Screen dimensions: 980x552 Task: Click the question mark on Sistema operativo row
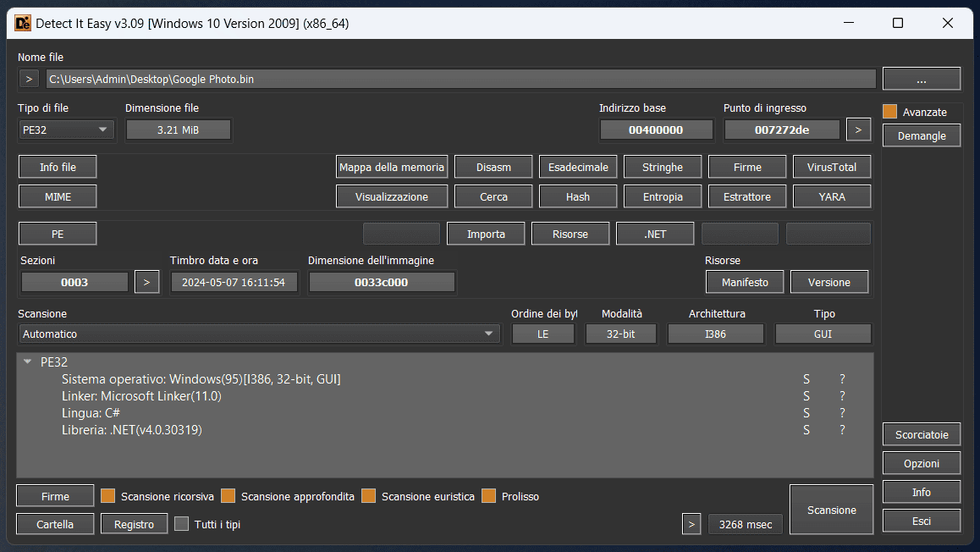point(842,379)
